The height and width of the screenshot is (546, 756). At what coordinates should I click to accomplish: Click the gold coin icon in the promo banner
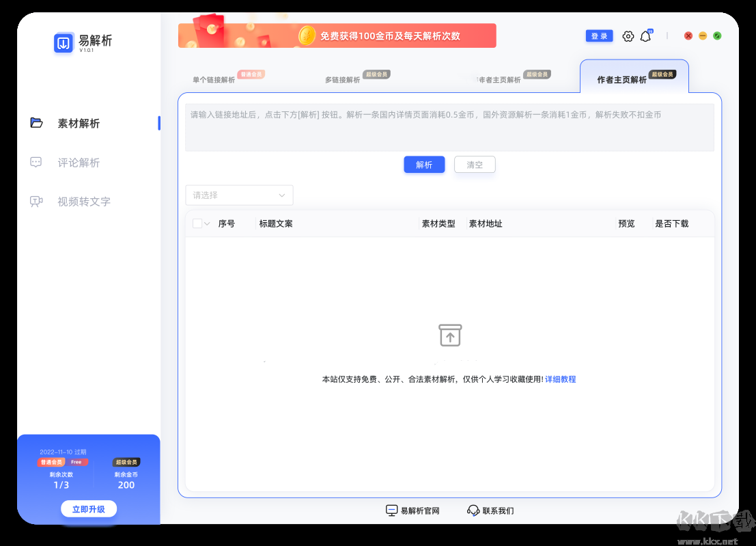pos(306,35)
